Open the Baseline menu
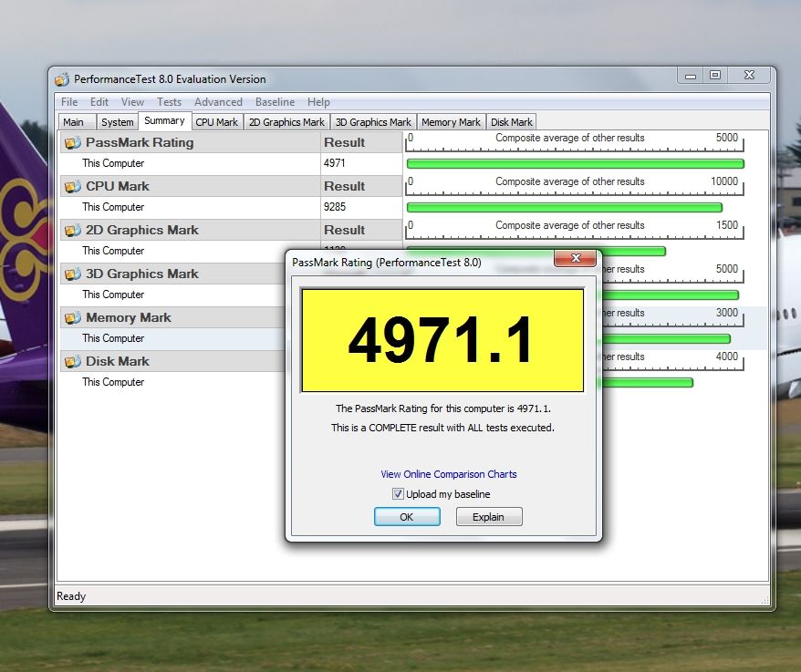The height and width of the screenshot is (672, 801). (x=275, y=102)
